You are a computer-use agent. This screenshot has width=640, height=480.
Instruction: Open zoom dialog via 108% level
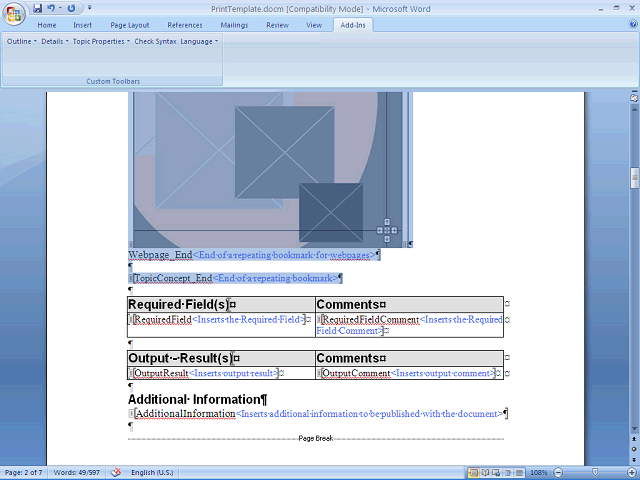click(539, 473)
